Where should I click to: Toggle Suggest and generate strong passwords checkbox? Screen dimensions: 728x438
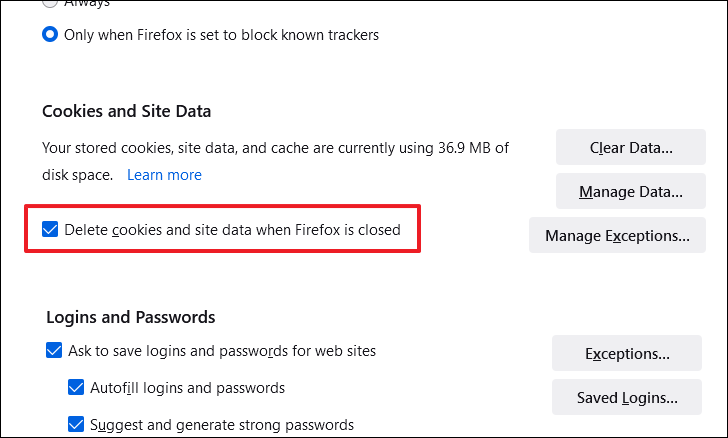pos(75,424)
